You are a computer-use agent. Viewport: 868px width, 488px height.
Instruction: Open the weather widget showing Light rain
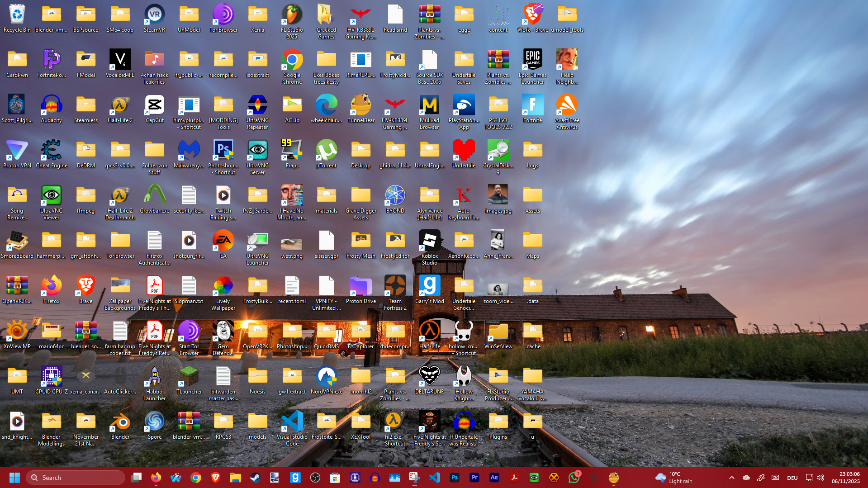(x=674, y=478)
